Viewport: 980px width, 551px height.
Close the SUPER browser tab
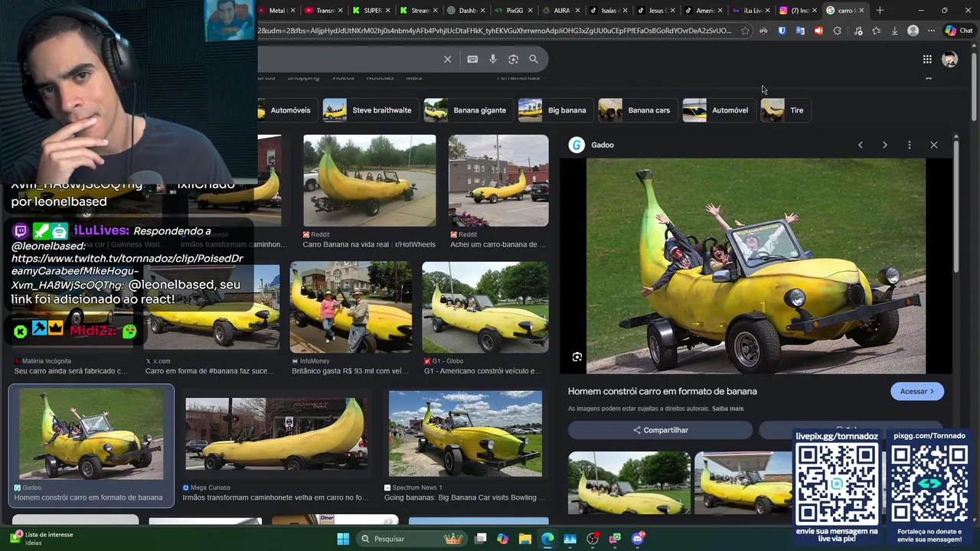(x=389, y=11)
